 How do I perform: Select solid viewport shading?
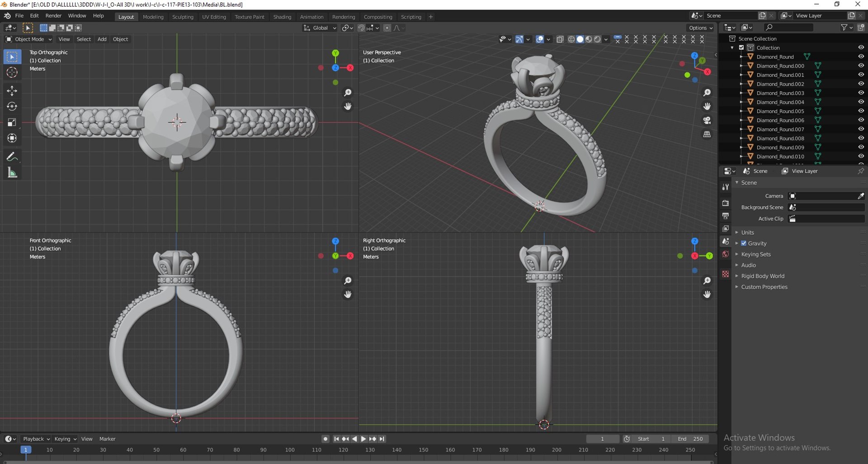[x=580, y=39]
